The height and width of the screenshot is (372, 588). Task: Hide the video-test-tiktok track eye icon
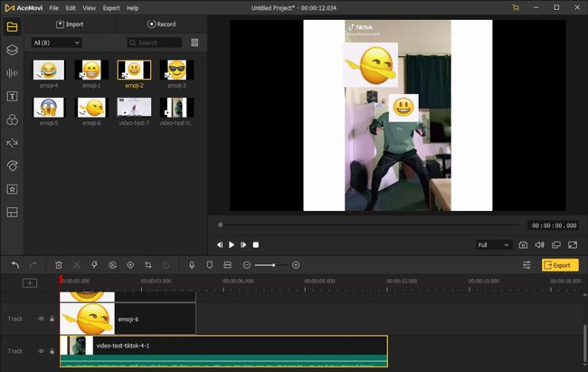41,351
